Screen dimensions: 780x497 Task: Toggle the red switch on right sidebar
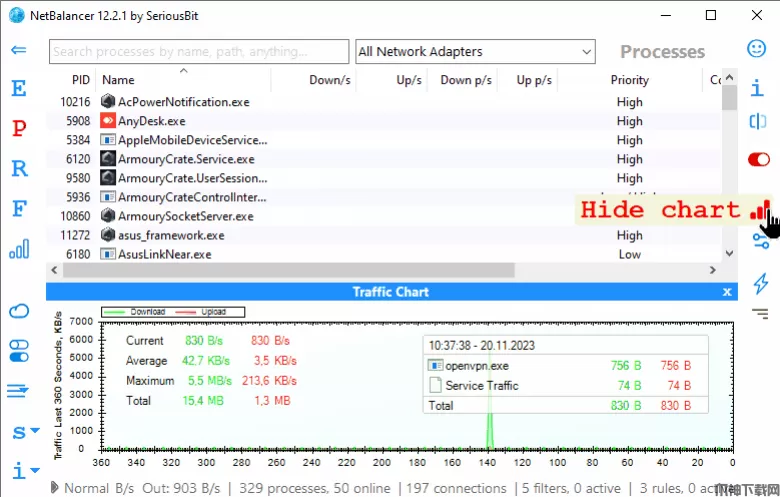click(759, 159)
